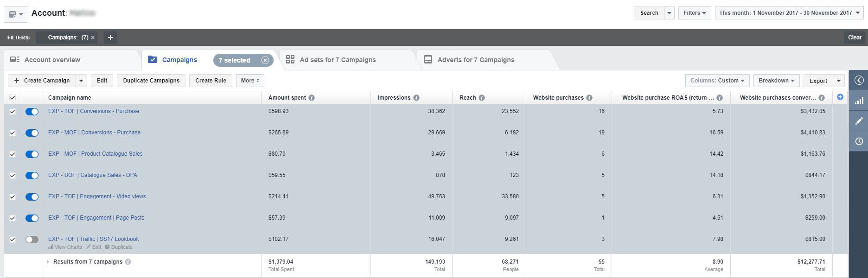868x278 pixels.
Task: Open the date range dropdown
Action: (789, 13)
